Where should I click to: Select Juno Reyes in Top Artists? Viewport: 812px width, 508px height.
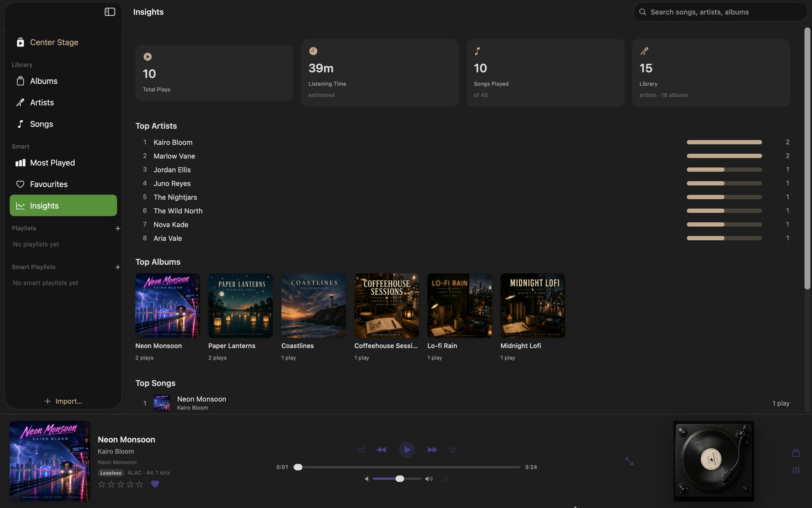coord(462,183)
